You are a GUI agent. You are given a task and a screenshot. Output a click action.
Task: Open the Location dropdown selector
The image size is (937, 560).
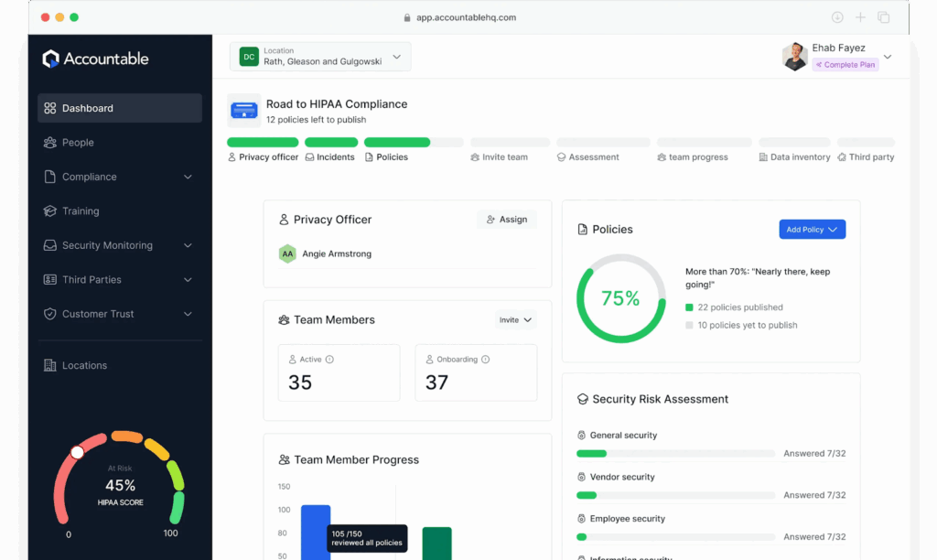click(x=320, y=57)
